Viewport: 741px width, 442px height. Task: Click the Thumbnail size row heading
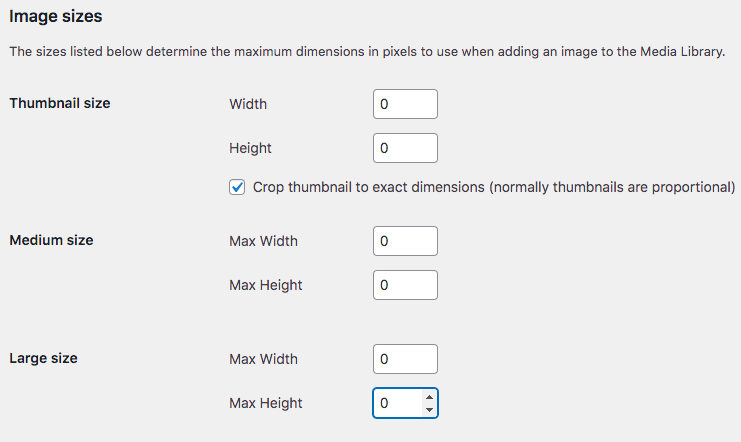coord(60,102)
